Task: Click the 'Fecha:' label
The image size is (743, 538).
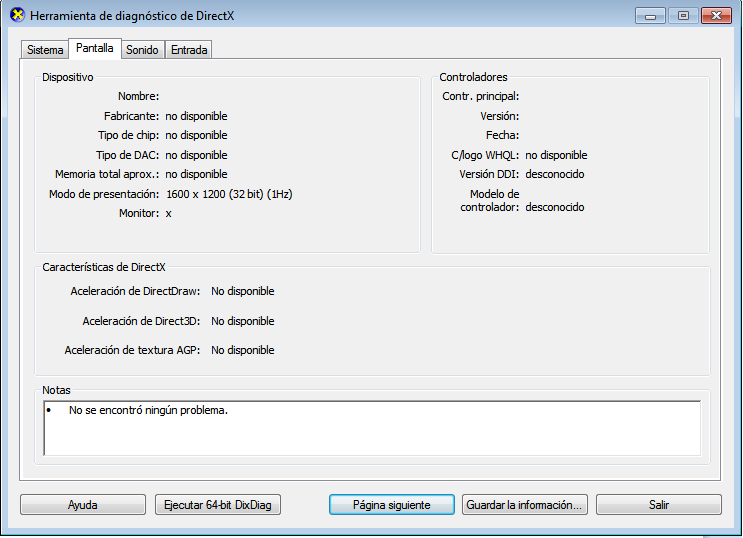Action: tap(502, 136)
